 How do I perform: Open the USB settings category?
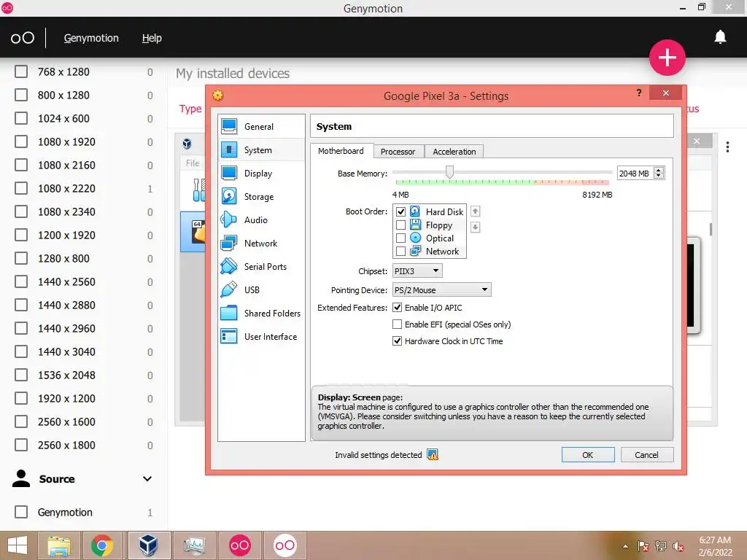(x=260, y=290)
